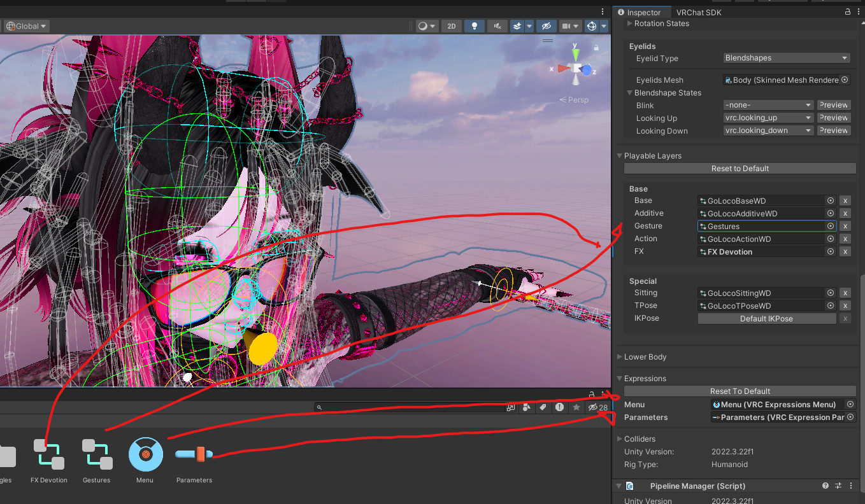The image size is (865, 504).
Task: Clear the FX layer with its x button
Action: point(845,251)
